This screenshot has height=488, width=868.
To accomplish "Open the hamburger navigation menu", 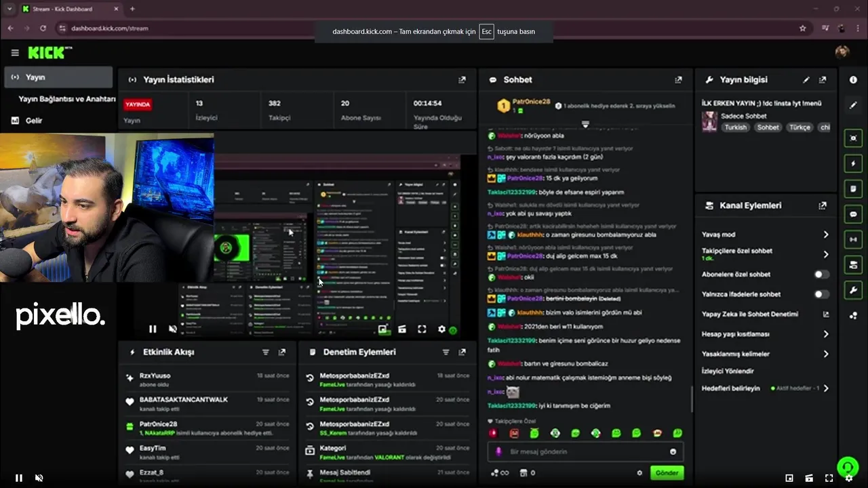I will point(15,53).
